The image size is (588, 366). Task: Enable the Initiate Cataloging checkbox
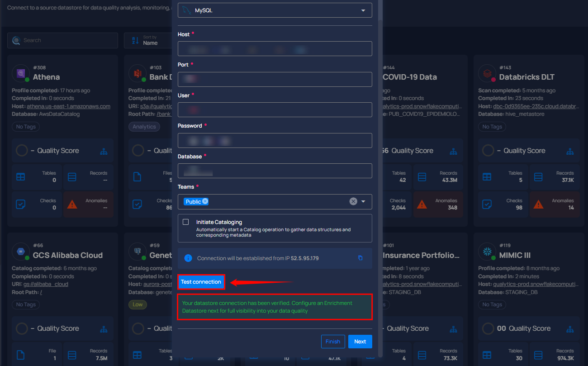[185, 222]
